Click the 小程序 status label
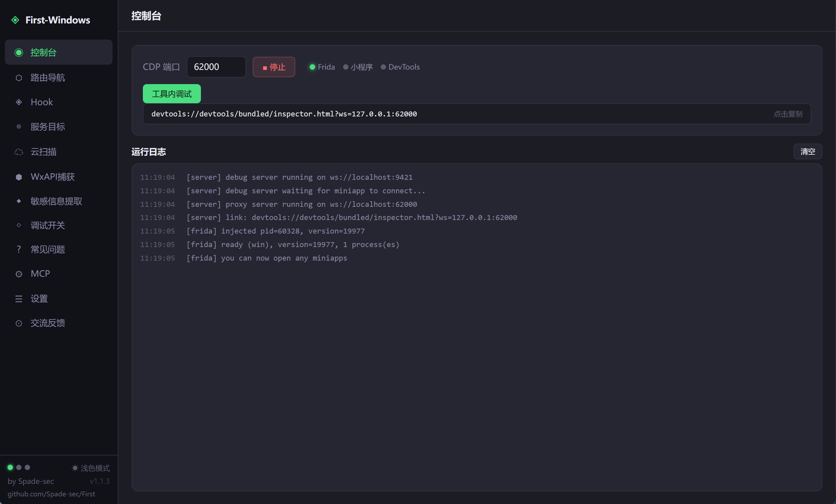The height and width of the screenshot is (504, 836). [x=362, y=67]
